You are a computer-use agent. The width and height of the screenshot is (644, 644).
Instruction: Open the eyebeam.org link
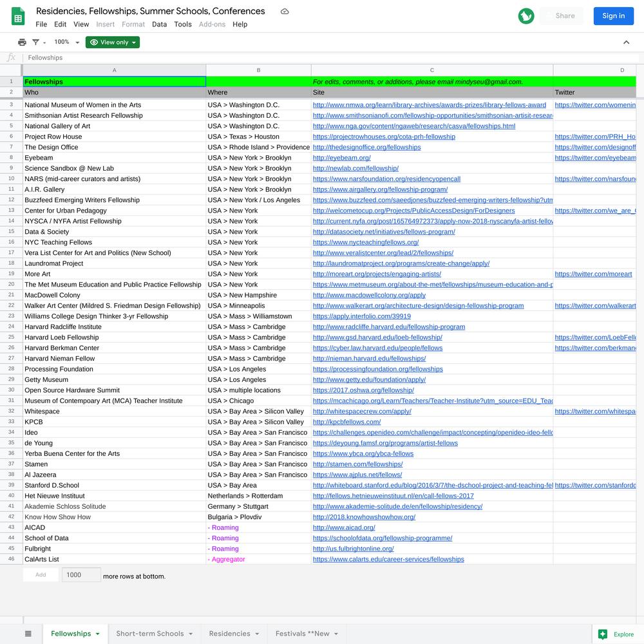pos(342,158)
